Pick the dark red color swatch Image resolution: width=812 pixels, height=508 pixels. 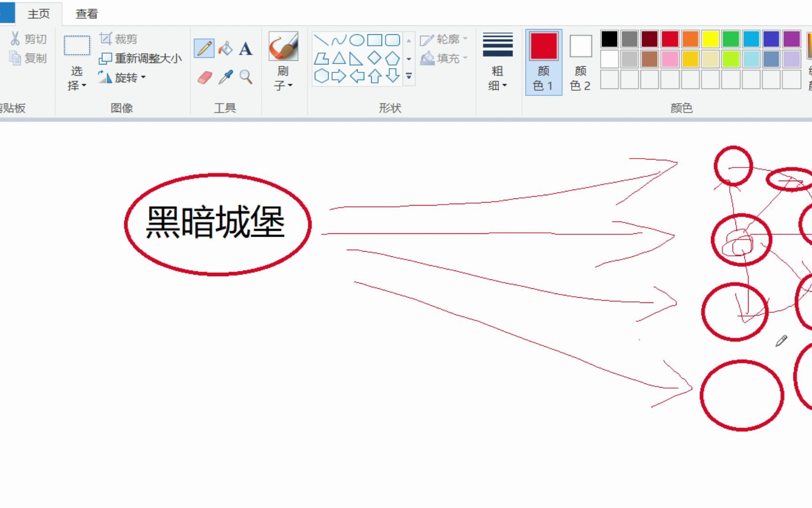650,39
